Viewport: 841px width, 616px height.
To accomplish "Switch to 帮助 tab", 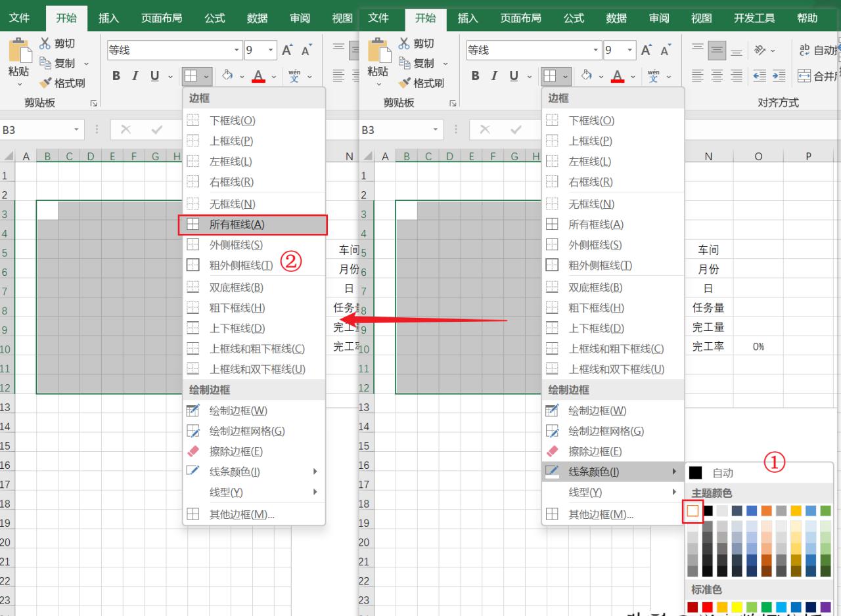I will 807,18.
